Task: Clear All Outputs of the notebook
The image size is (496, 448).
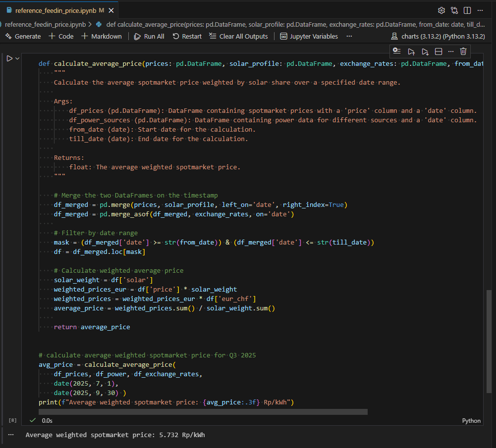Action: (238, 36)
